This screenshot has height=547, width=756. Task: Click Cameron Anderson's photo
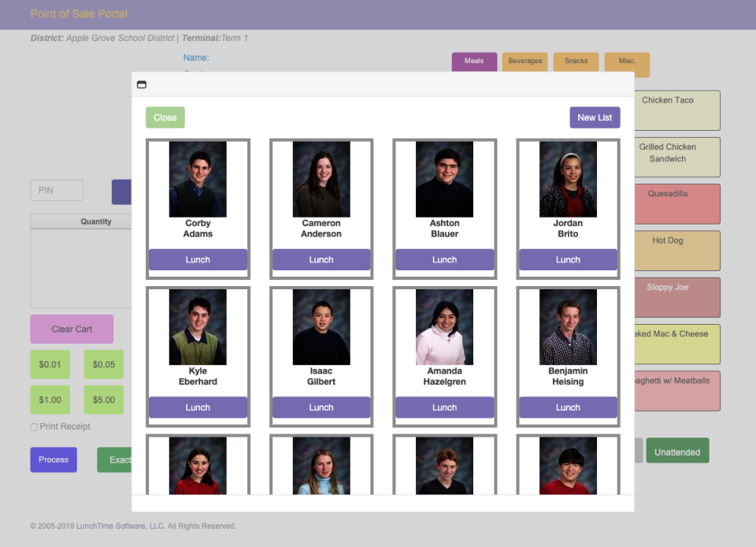(x=321, y=178)
